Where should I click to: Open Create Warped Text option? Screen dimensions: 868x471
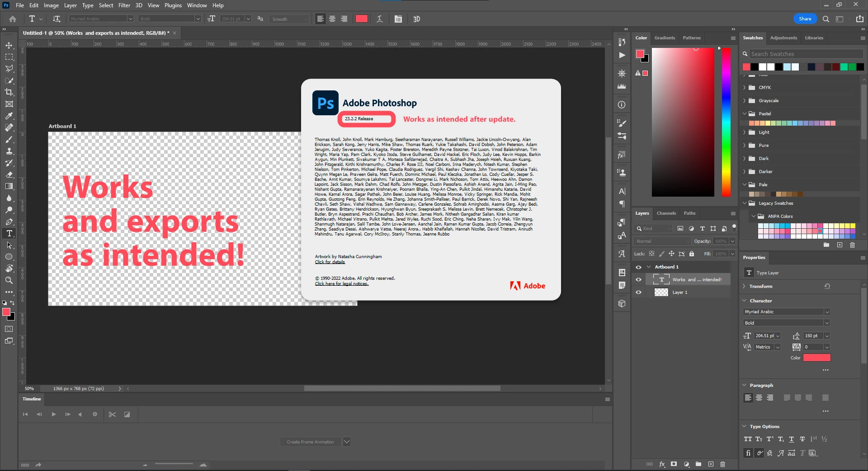[x=380, y=19]
